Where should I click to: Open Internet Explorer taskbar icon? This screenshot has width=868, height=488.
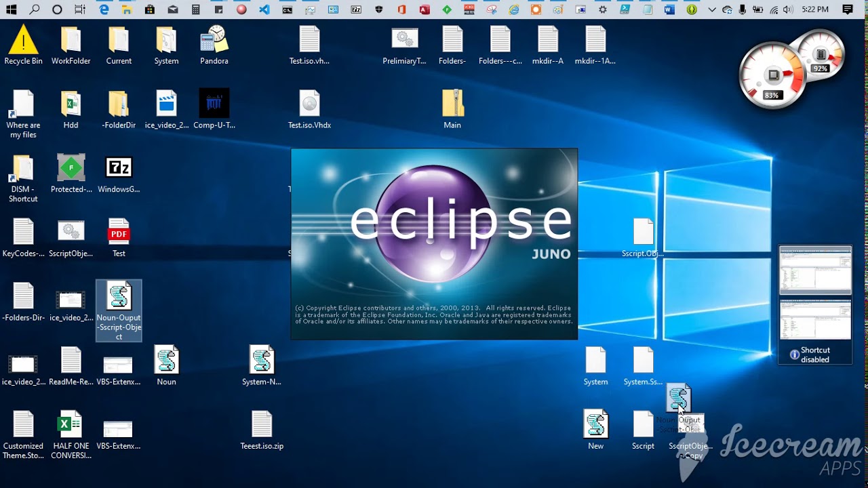(x=514, y=9)
